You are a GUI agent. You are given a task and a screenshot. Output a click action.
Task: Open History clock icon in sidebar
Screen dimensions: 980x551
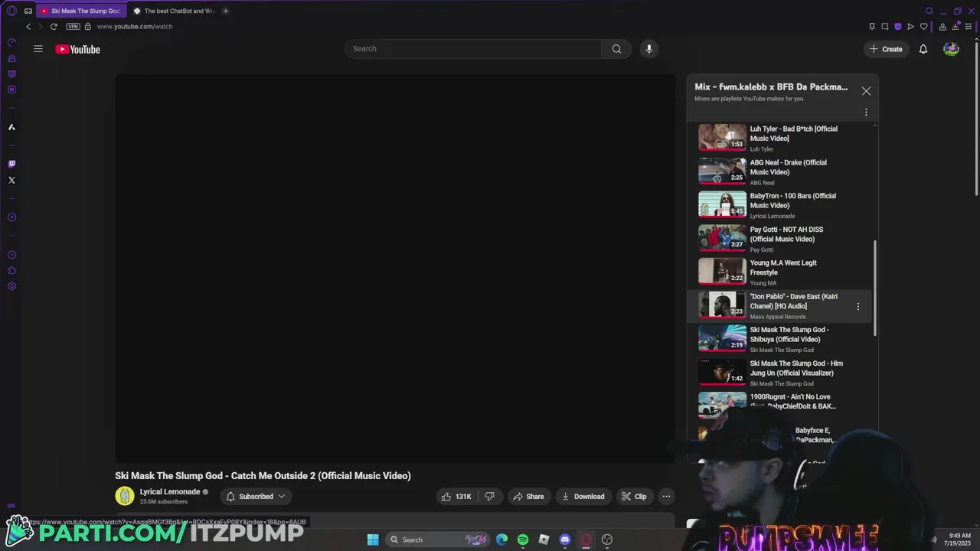point(11,255)
